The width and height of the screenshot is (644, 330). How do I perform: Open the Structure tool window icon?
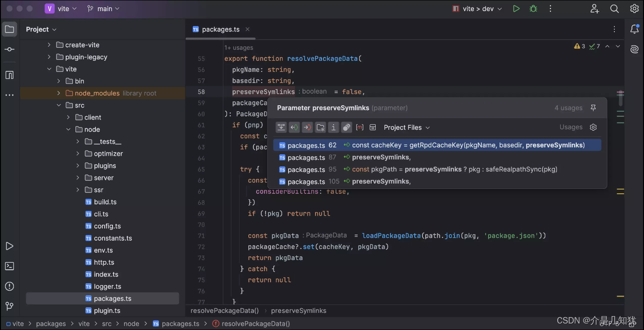[x=9, y=75]
